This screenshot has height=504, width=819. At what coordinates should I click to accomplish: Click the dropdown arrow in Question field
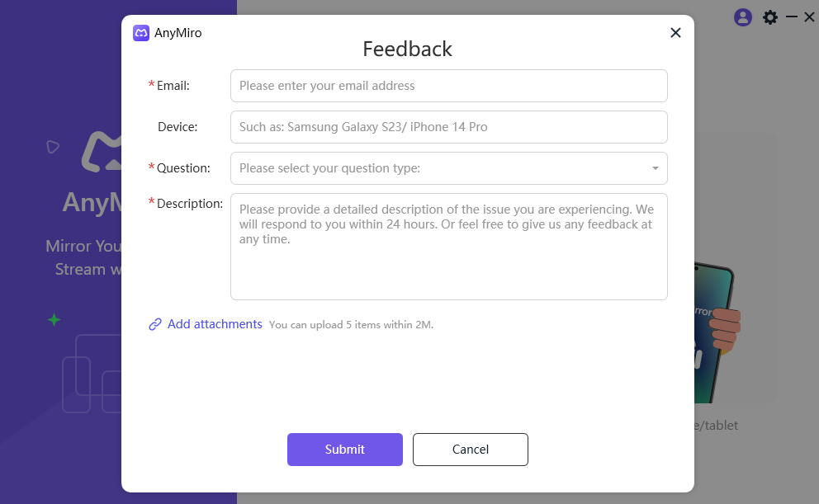[x=655, y=168]
